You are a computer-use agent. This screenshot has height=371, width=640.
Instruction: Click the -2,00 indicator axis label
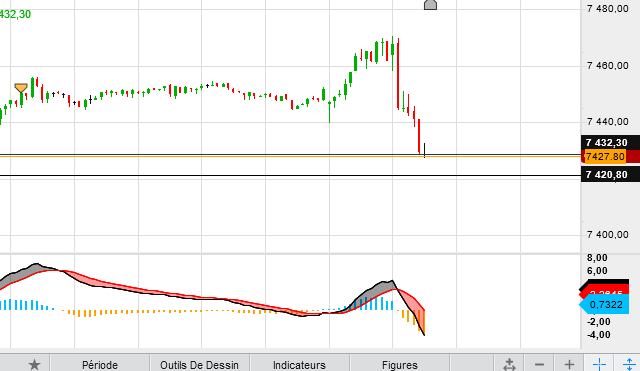coord(599,322)
